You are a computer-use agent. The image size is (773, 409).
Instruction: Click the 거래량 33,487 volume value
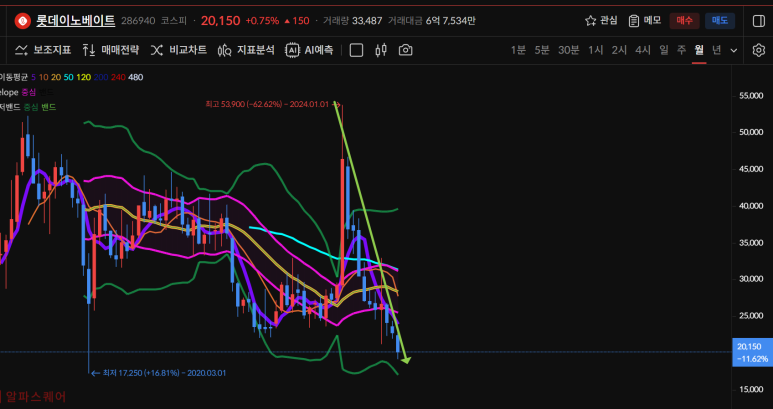[x=352, y=21]
